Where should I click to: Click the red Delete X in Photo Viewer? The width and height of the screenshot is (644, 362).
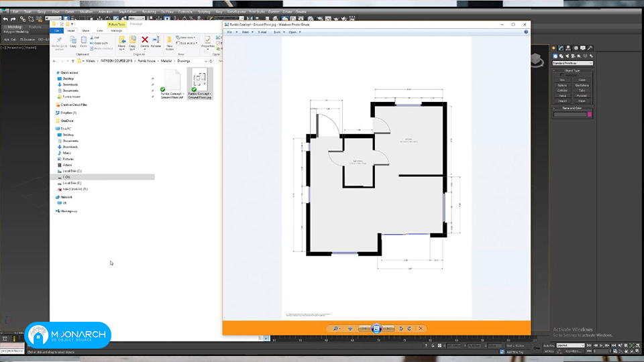421,328
